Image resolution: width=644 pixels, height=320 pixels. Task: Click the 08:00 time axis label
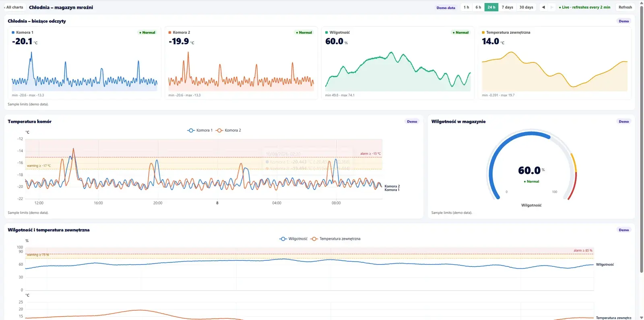(x=336, y=203)
